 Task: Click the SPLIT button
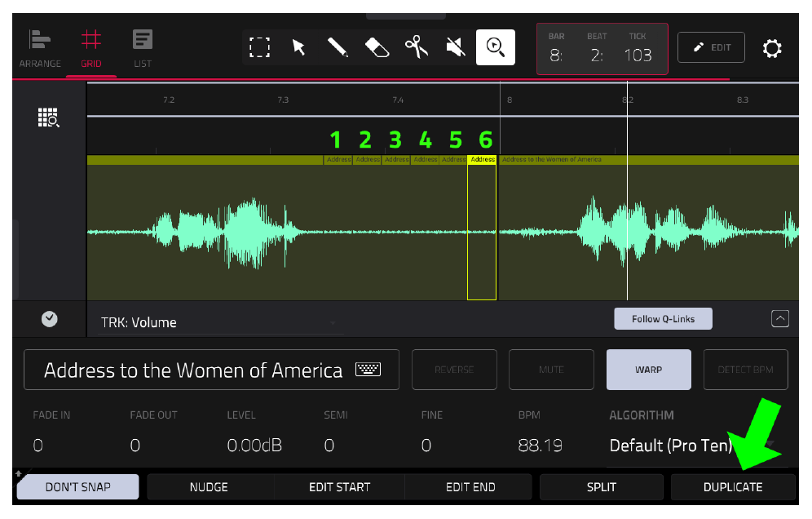(x=601, y=487)
